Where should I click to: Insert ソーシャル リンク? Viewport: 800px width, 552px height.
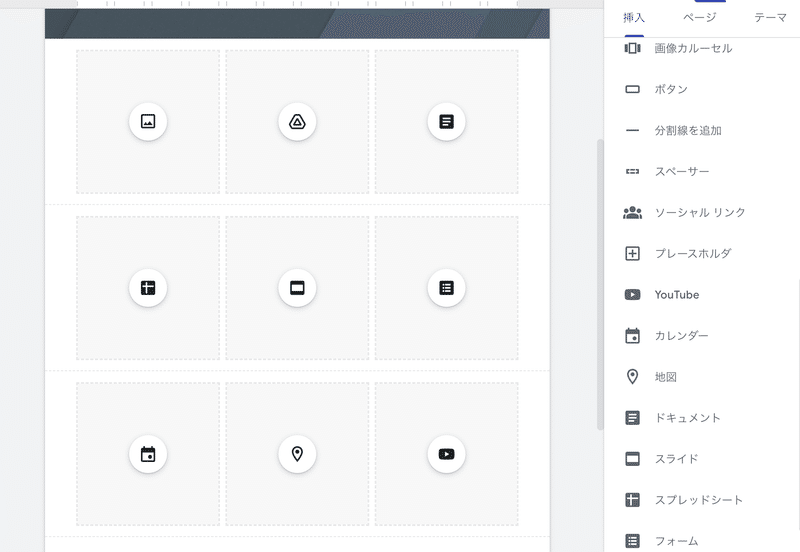click(702, 212)
